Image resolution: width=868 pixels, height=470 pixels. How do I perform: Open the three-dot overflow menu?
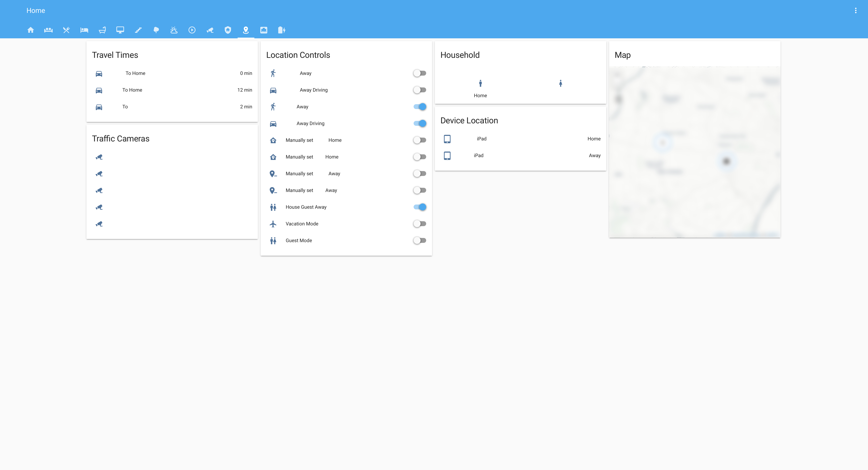(x=855, y=10)
